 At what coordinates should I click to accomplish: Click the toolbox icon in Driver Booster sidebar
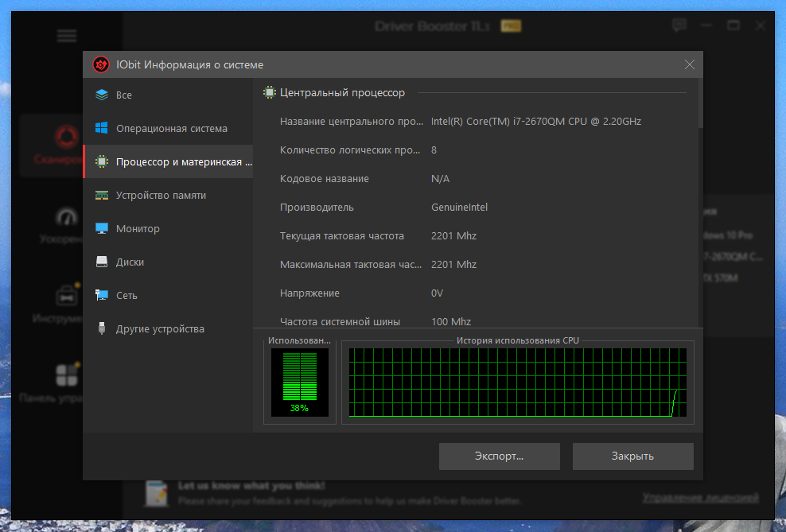point(67,296)
